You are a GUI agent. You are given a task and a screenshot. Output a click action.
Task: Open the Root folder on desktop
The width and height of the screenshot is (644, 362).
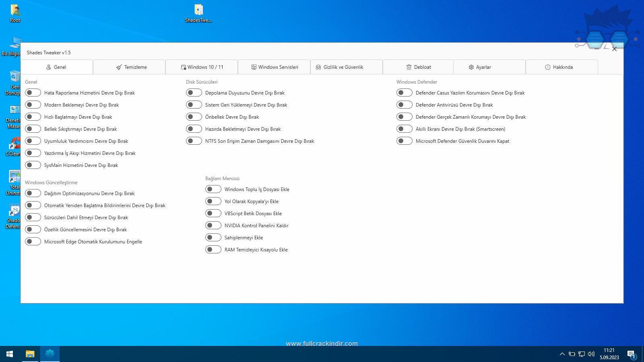(15, 13)
